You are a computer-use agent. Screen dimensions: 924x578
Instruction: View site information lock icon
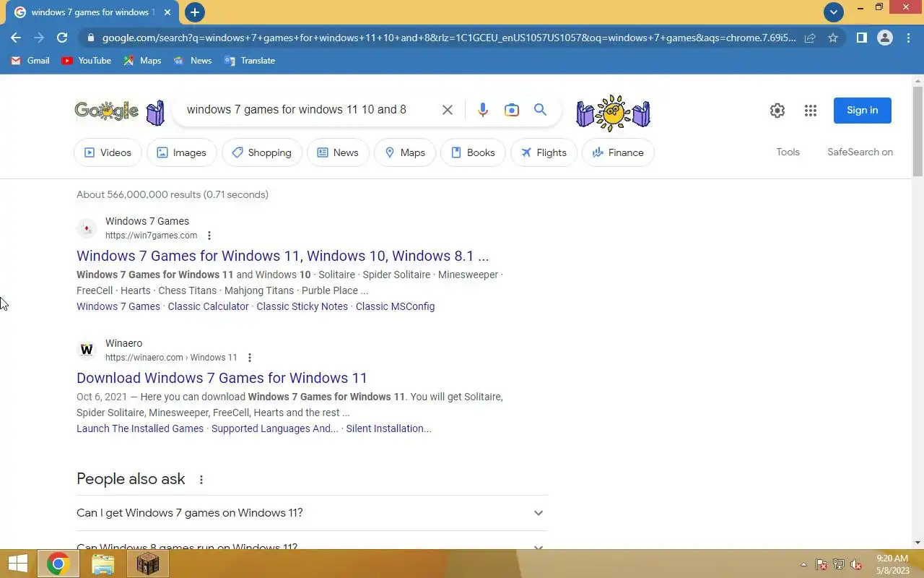coord(90,38)
